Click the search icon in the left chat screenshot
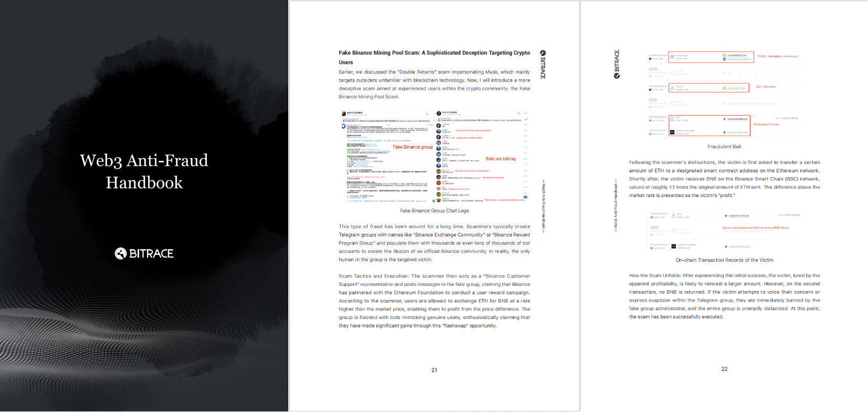The width and height of the screenshot is (868, 412). pyautogui.click(x=427, y=114)
